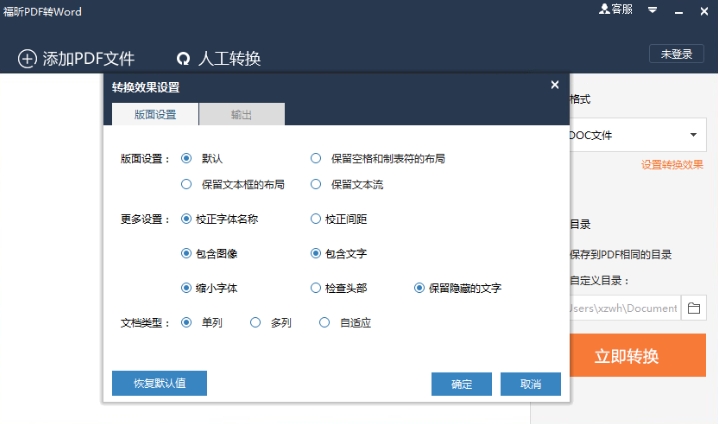Viewport: 718px width, 424px height.
Task: Toggle 包含图像 option
Action: (186, 253)
